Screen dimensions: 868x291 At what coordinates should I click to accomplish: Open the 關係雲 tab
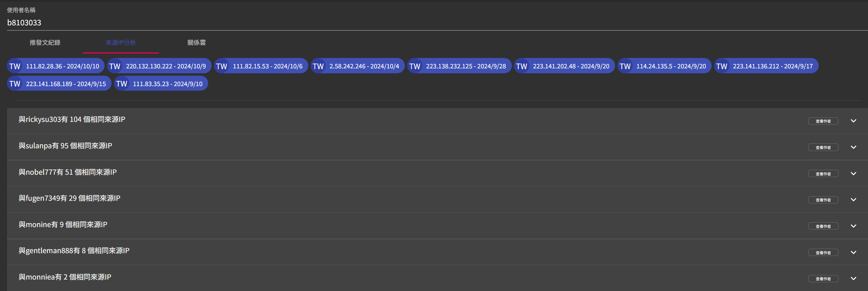click(x=196, y=43)
